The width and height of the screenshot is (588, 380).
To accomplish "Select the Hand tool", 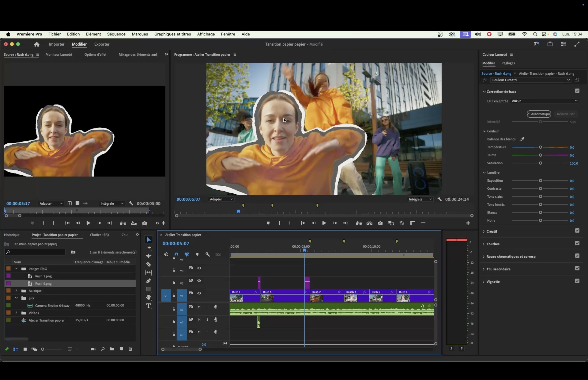I will [x=148, y=297].
